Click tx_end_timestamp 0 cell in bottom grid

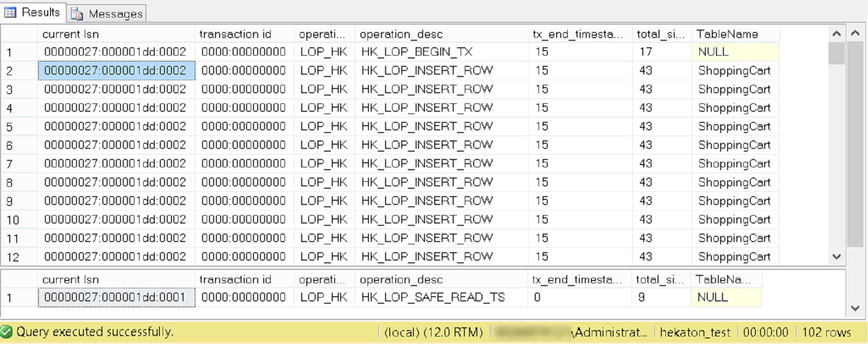tap(579, 297)
